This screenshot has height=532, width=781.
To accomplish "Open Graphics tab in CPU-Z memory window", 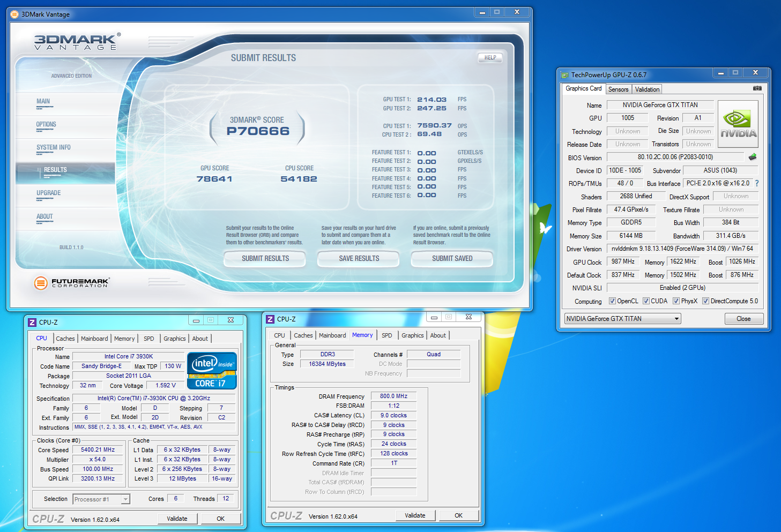I will click(413, 335).
